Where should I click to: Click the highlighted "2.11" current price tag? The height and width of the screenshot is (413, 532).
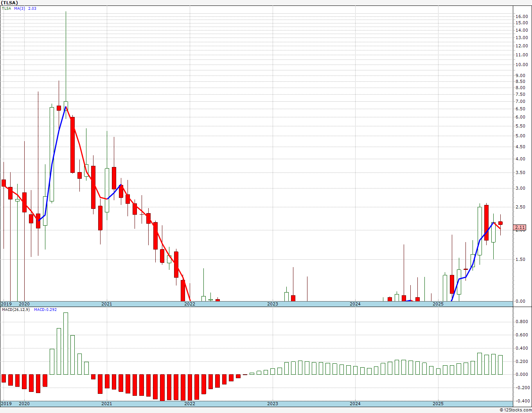(x=520, y=227)
